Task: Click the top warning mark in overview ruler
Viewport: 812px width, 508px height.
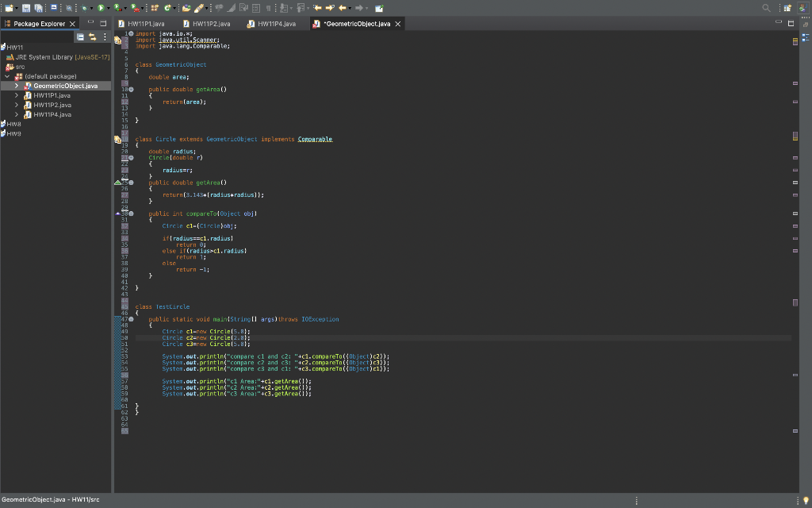Action: point(795,41)
